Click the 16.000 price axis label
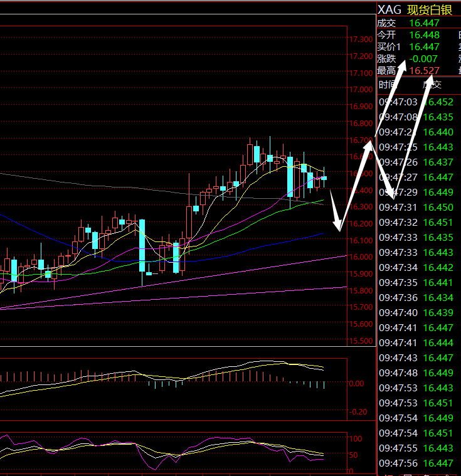Image resolution: width=461 pixels, height=476 pixels. pos(361,257)
